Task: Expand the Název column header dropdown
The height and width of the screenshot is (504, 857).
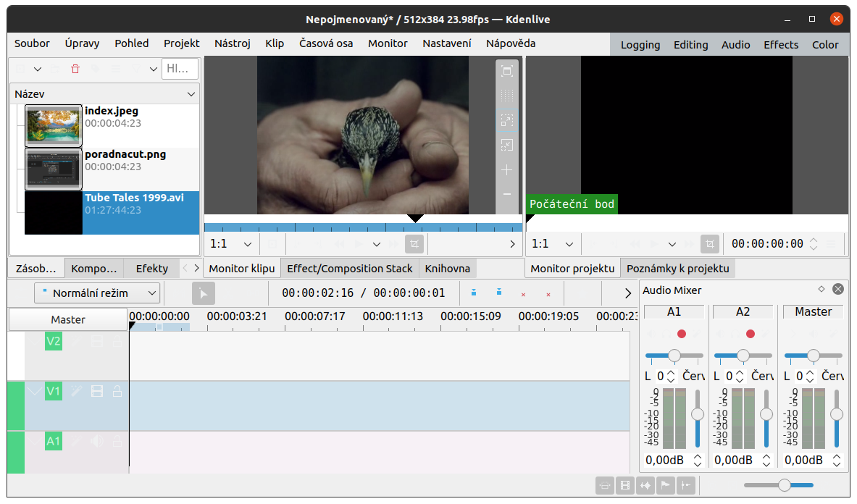Action: pyautogui.click(x=191, y=94)
